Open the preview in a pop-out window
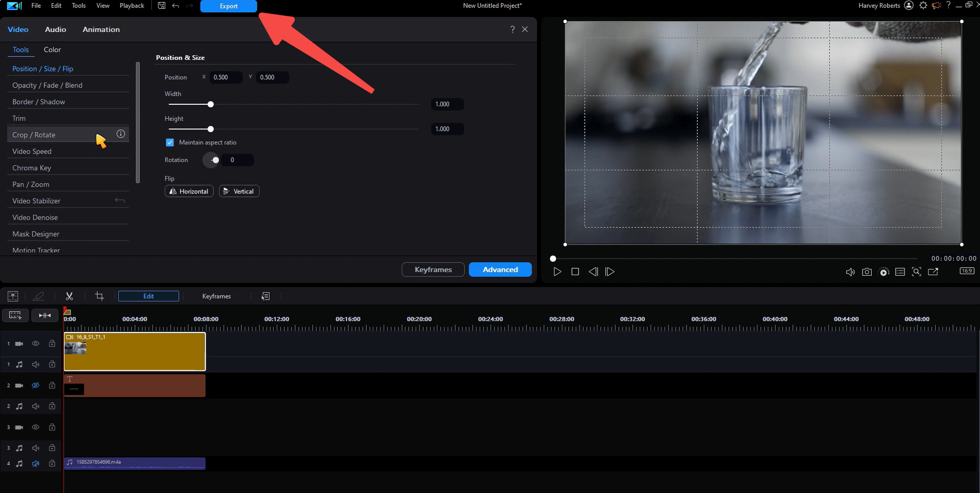This screenshot has width=980, height=493. click(x=933, y=271)
